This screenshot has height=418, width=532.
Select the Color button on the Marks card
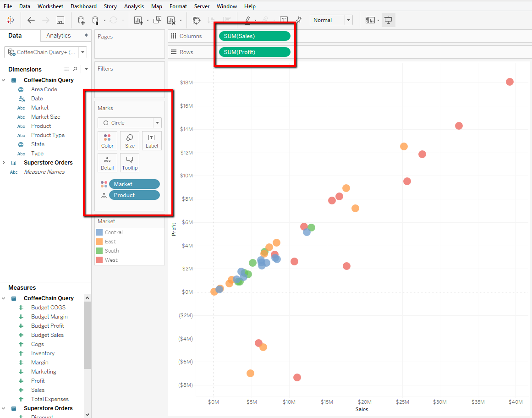[x=107, y=140]
